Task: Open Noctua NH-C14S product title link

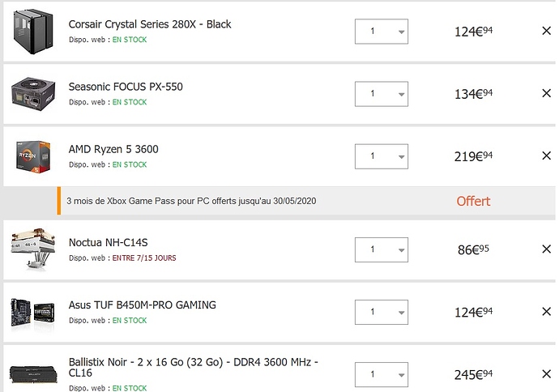Action: 108,243
